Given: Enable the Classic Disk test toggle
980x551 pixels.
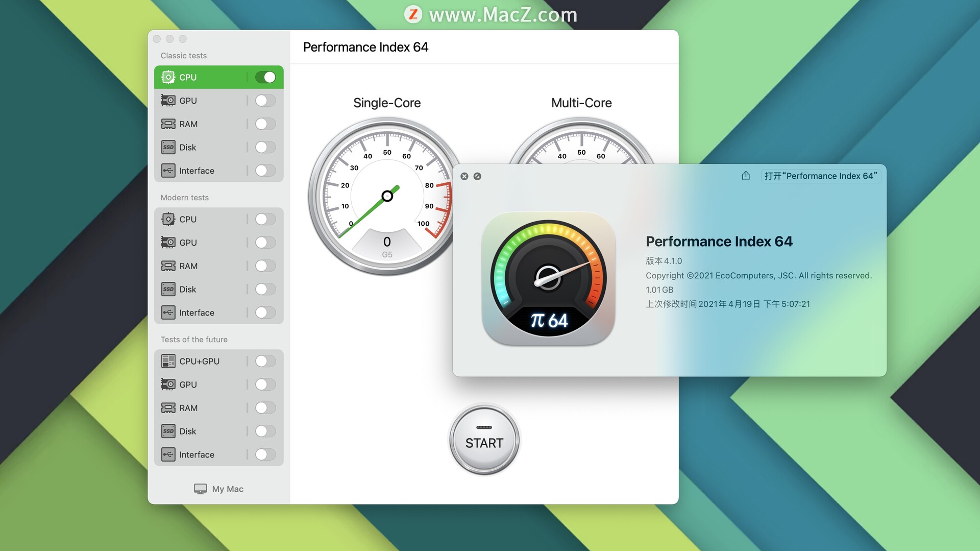Looking at the screenshot, I should 265,147.
